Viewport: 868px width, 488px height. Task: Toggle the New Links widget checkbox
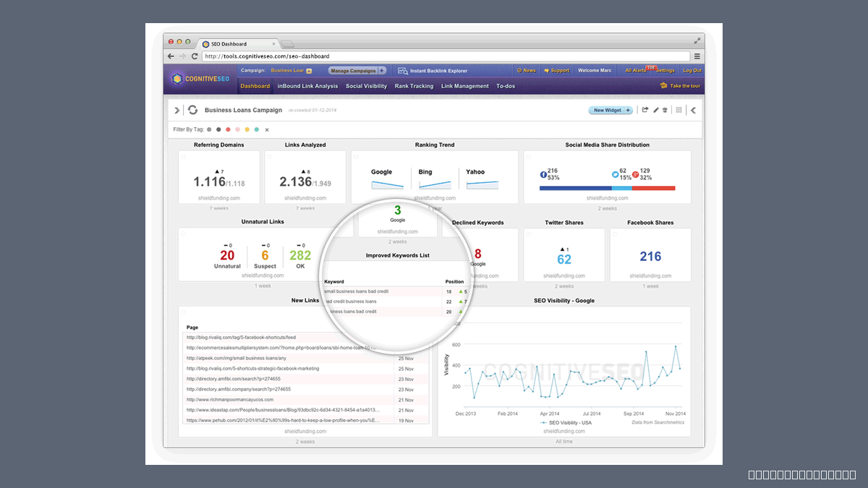(x=183, y=312)
